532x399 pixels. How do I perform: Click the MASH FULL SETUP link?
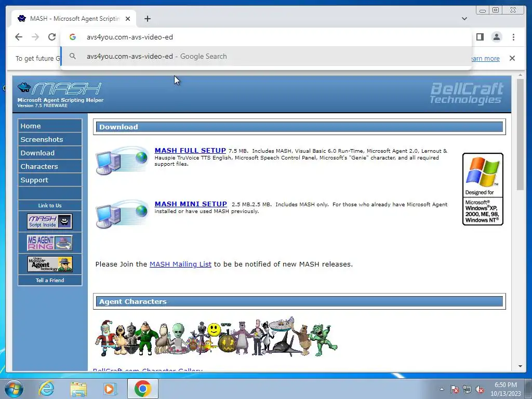tap(190, 150)
